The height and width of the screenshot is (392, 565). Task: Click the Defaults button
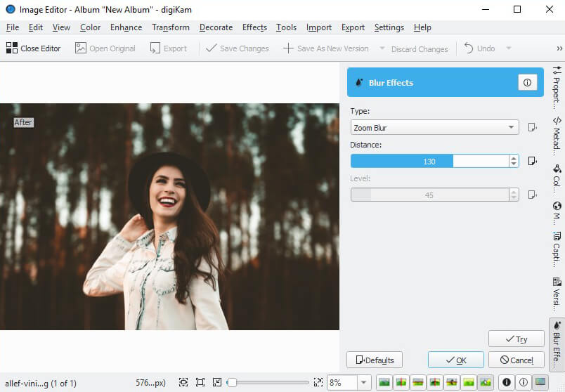pyautogui.click(x=374, y=360)
